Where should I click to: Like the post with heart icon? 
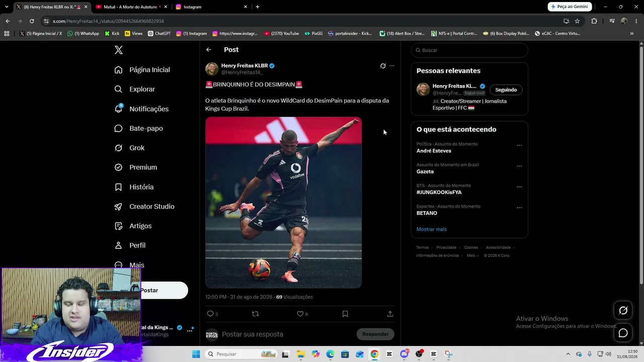click(x=300, y=314)
